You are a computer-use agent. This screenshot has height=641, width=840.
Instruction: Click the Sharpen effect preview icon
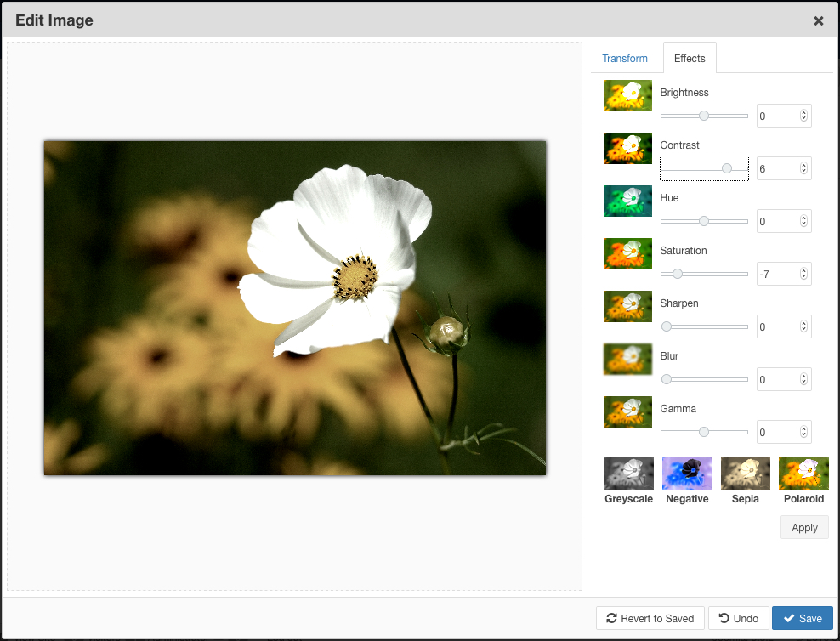627,306
